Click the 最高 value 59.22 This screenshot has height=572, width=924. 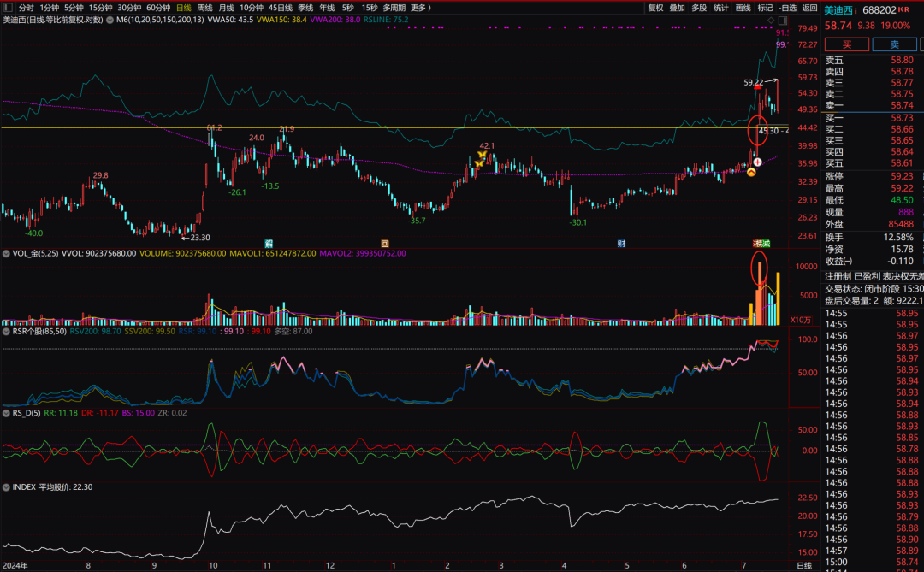coord(903,188)
